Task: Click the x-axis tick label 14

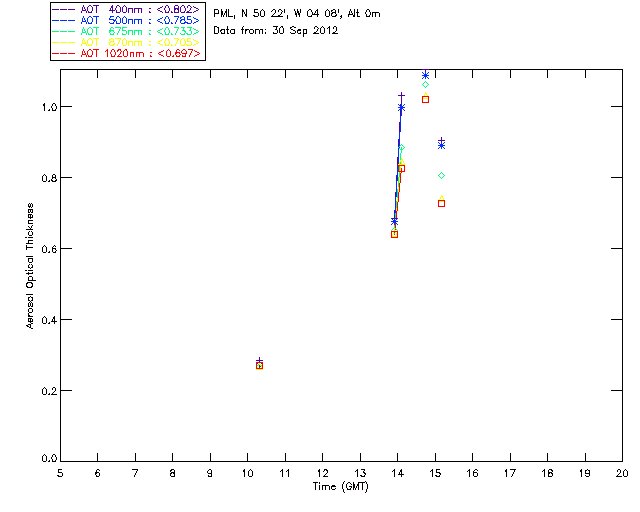Action: click(x=398, y=473)
